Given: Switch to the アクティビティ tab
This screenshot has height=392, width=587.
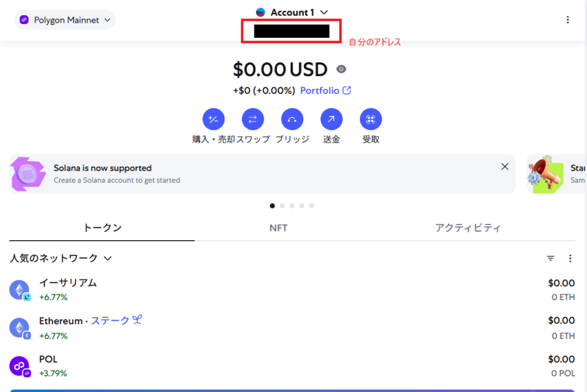Looking at the screenshot, I should click(468, 228).
